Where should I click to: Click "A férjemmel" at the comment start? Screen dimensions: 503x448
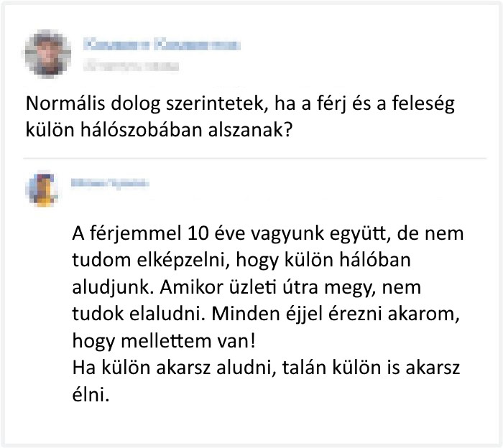point(127,234)
